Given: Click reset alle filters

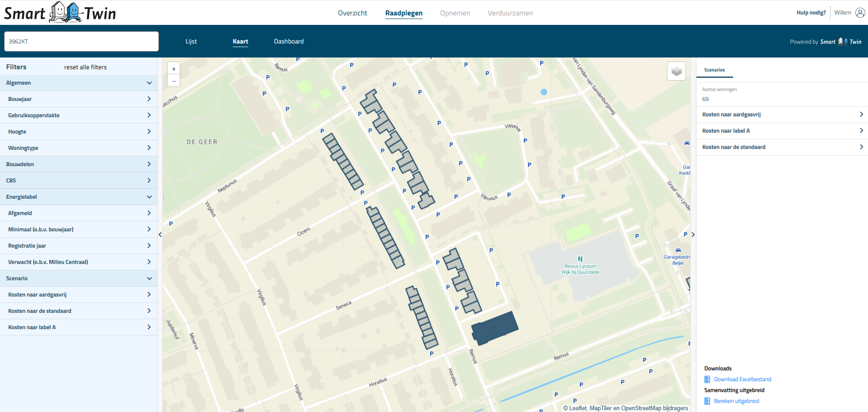Looking at the screenshot, I should pyautogui.click(x=86, y=67).
